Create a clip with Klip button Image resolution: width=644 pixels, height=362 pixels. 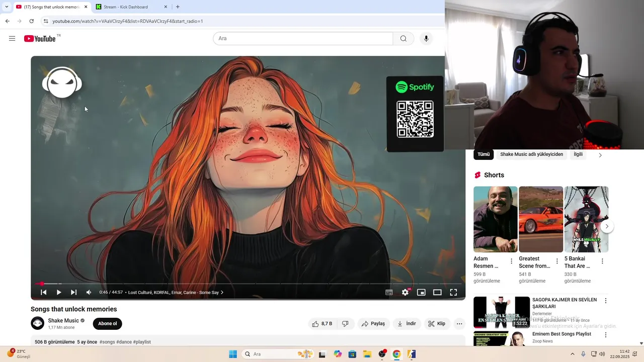437,324
